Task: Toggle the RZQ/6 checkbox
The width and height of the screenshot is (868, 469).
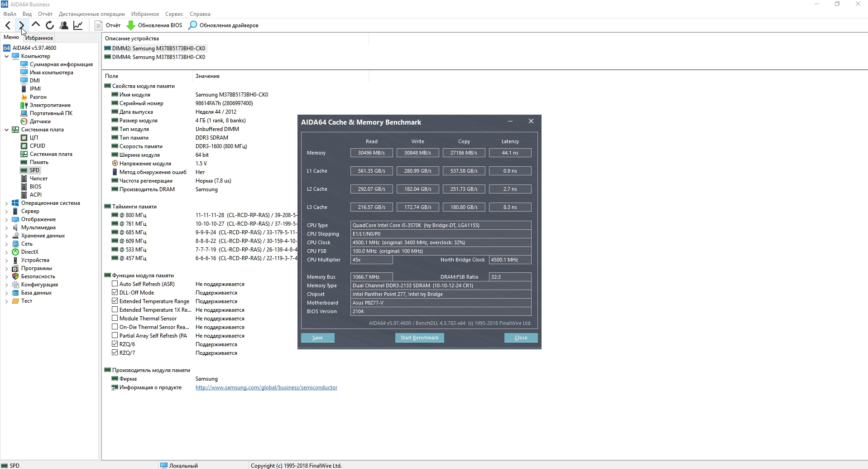Action: (x=115, y=344)
